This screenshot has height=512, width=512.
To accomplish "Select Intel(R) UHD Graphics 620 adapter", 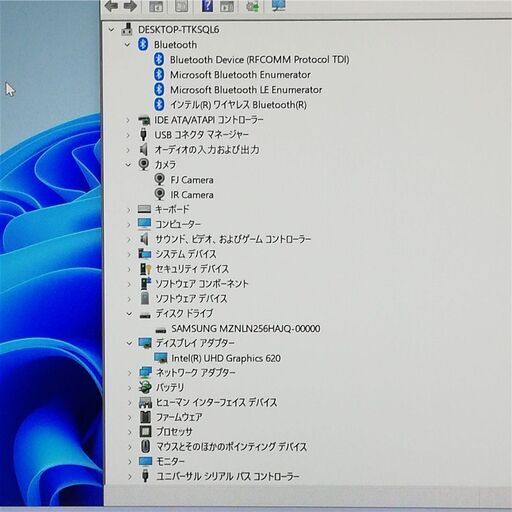I will coord(226,358).
